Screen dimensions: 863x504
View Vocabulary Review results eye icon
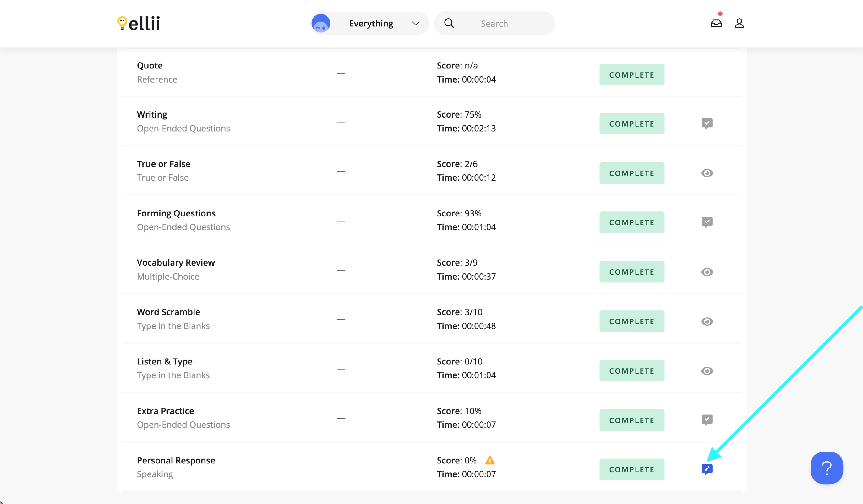click(707, 272)
